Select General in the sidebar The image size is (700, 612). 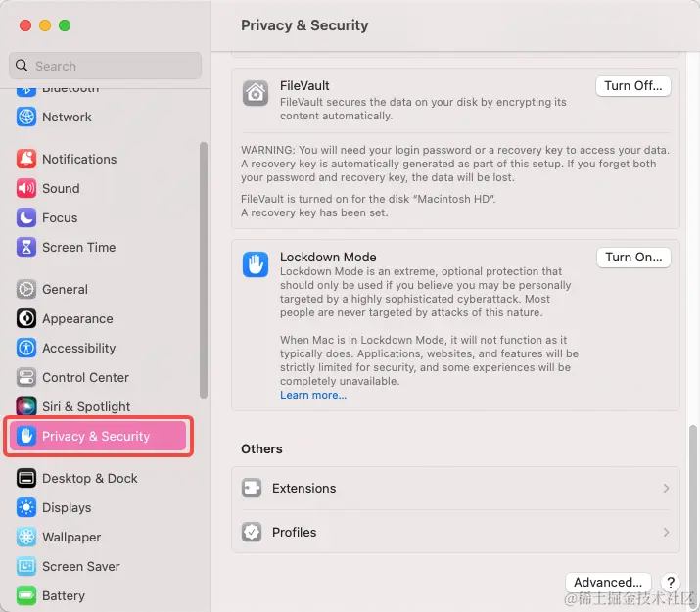point(65,289)
